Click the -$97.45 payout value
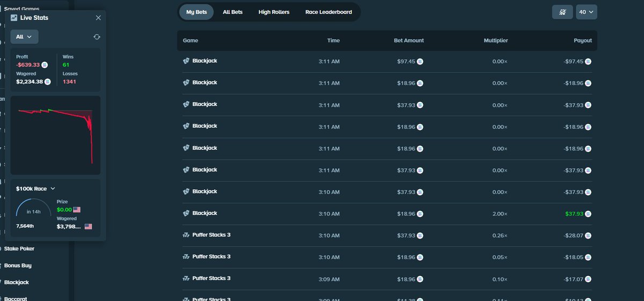644x301 pixels. coord(573,62)
